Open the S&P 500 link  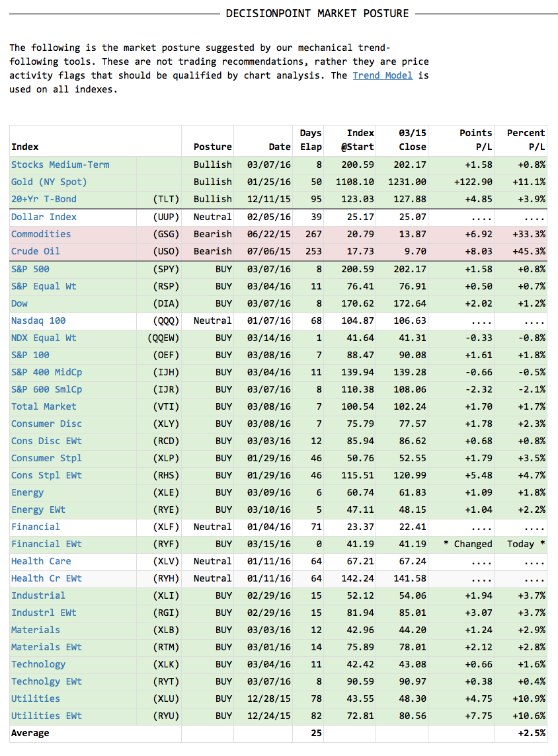pyautogui.click(x=30, y=269)
